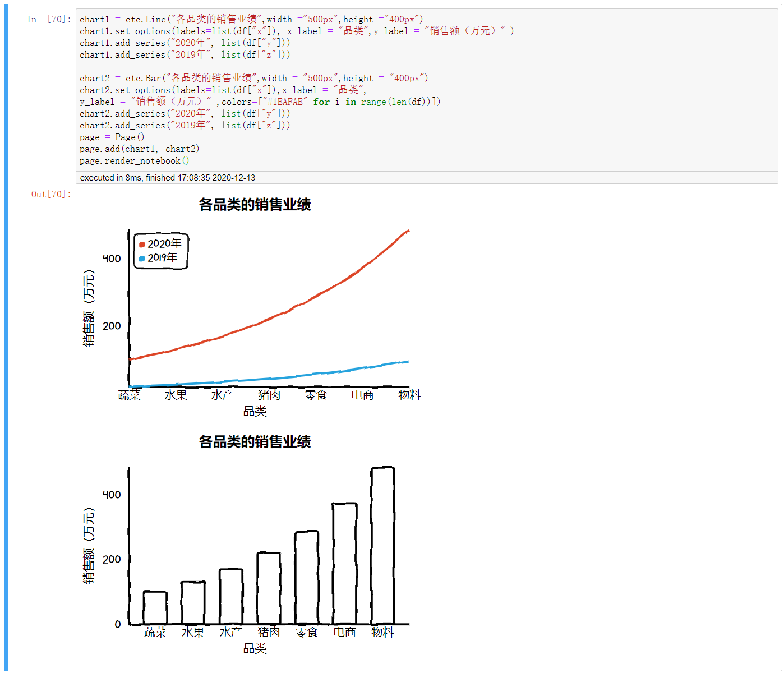Viewport: 784px width, 673px height.
Task: Click the code line chart2 = ctc.Bar
Action: 254,78
